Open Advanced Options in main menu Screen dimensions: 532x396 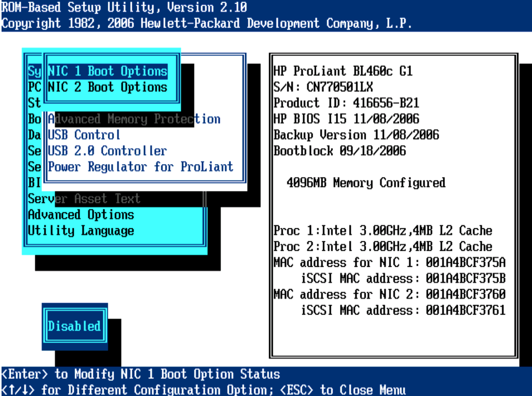tap(81, 215)
